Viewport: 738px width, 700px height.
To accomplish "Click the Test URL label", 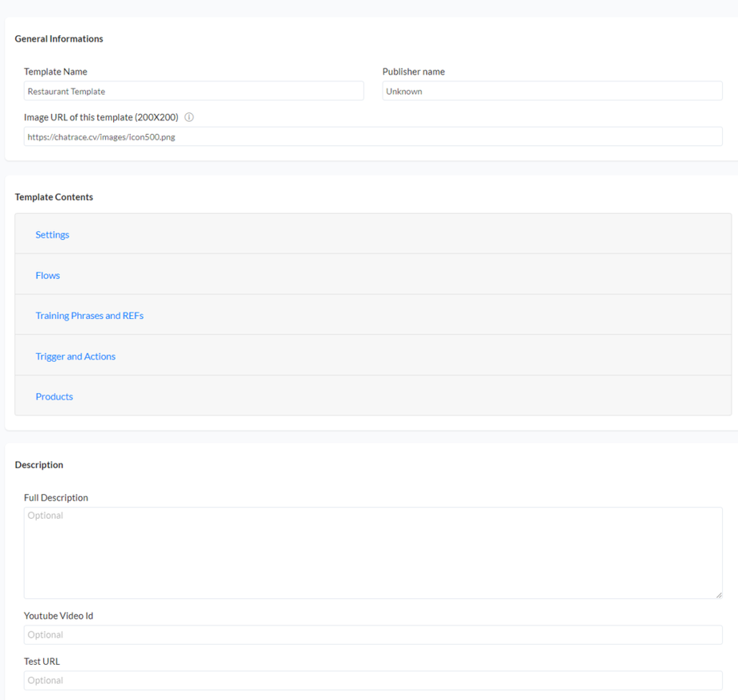I will [42, 662].
